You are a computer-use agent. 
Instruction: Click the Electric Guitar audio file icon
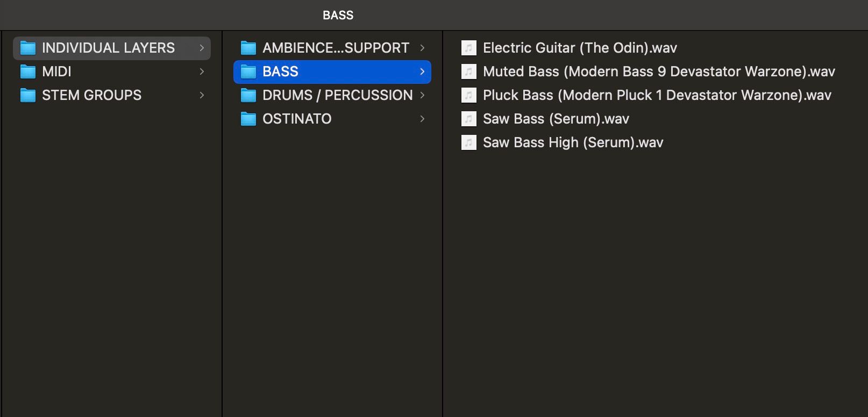(468, 48)
